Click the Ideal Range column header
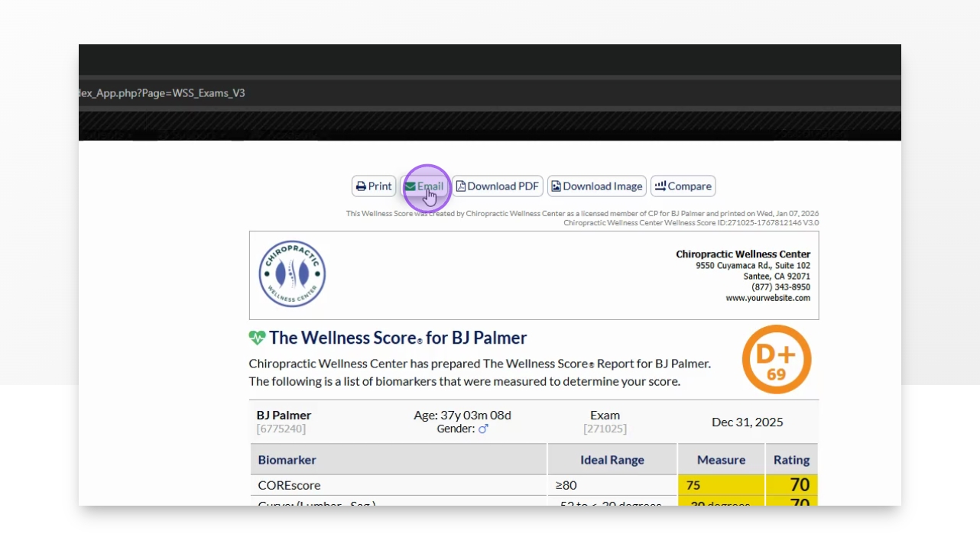 pyautogui.click(x=612, y=460)
